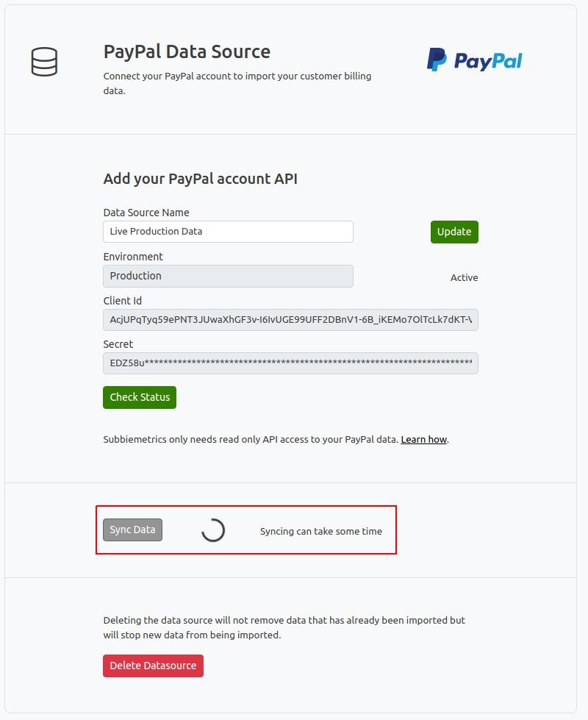Click the database stack icon

pos(45,62)
